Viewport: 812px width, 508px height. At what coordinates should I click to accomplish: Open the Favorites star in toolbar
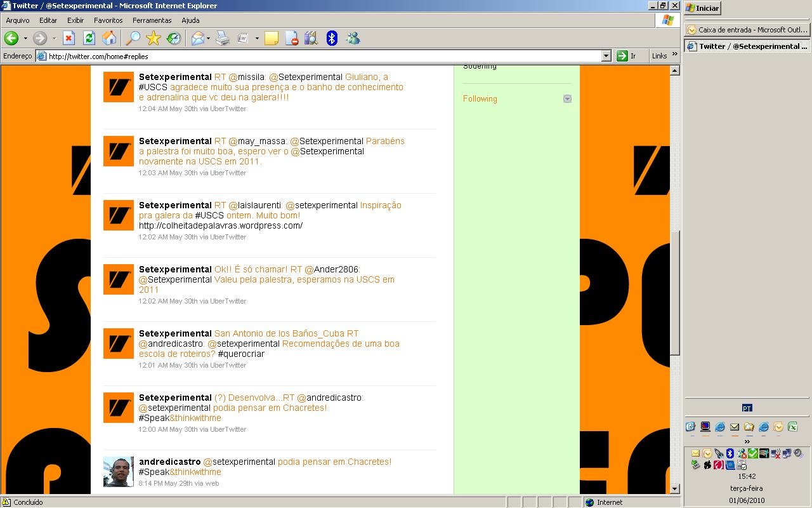(153, 39)
